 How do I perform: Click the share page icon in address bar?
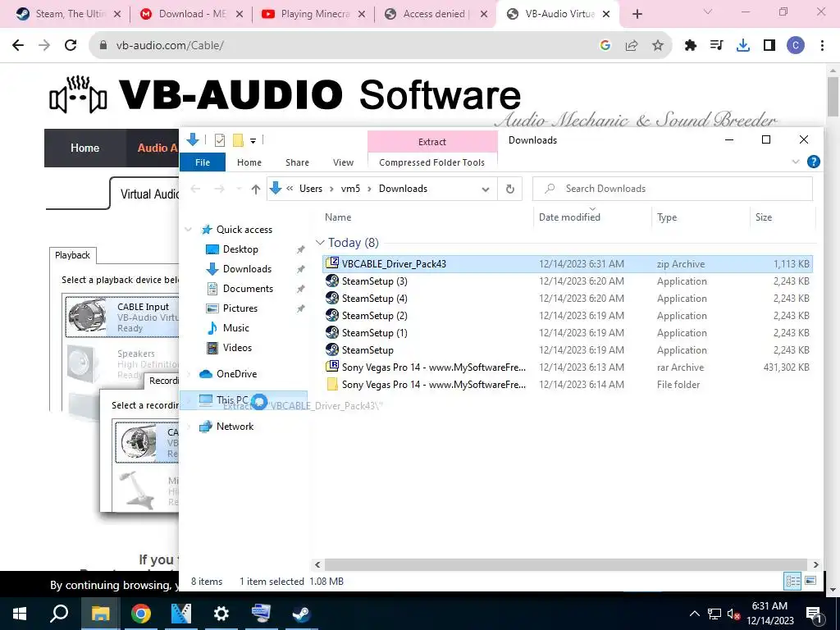[632, 46]
